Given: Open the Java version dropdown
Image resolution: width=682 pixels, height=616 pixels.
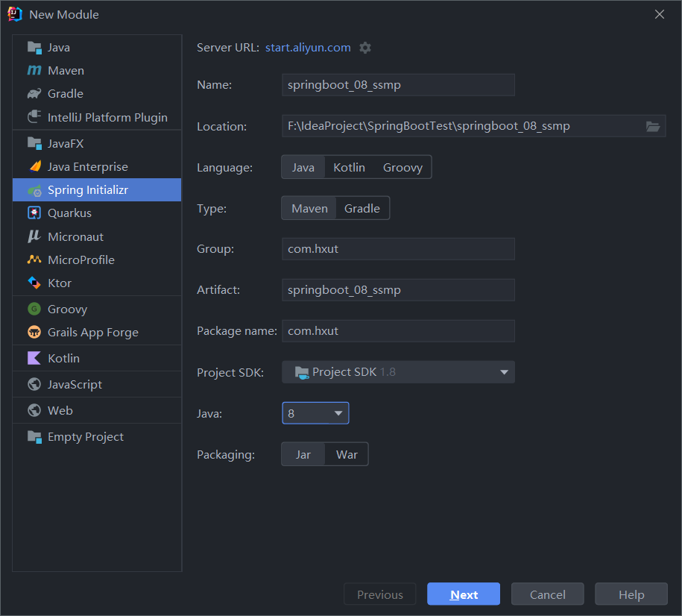Looking at the screenshot, I should pos(315,413).
